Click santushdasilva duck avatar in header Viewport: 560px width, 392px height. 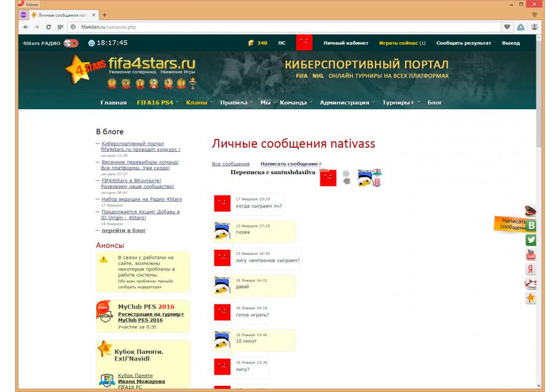pos(365,178)
